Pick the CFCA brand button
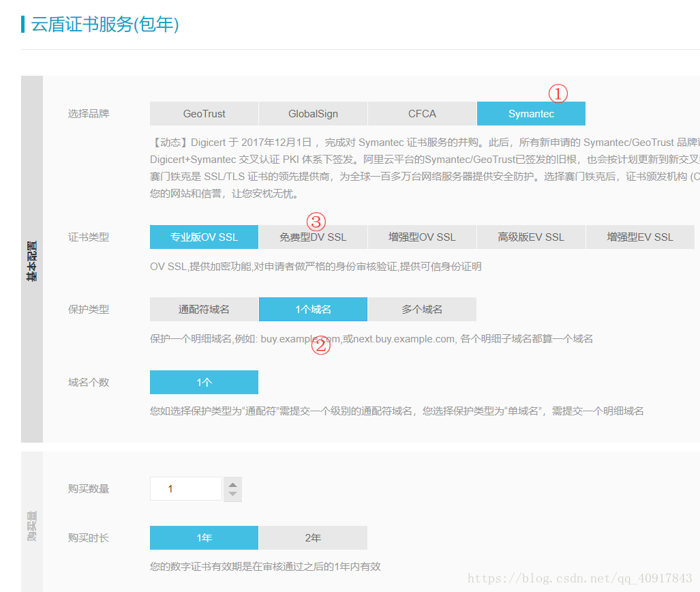 click(422, 113)
